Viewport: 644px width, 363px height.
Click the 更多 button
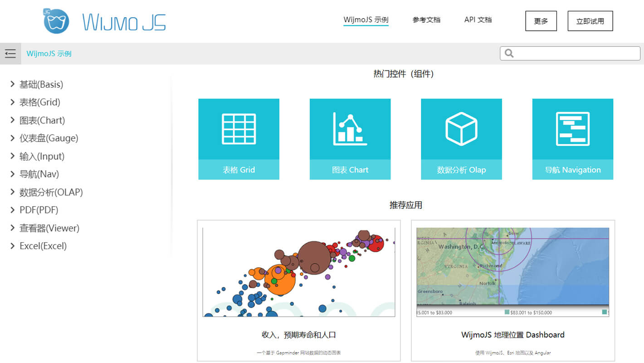pos(541,21)
